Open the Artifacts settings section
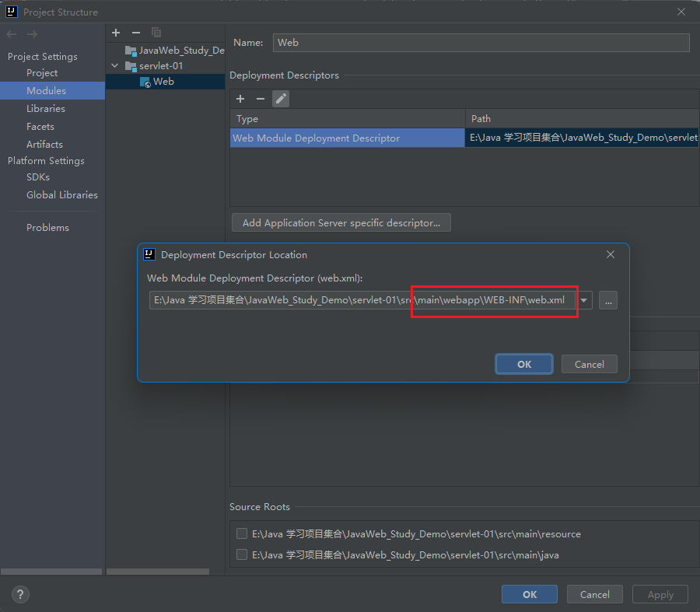The image size is (700, 612). (x=44, y=145)
